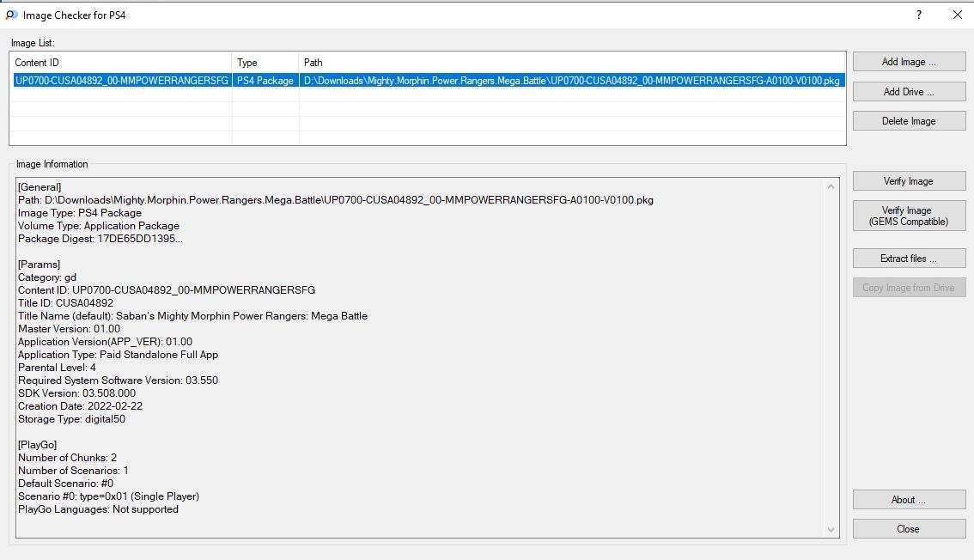
Task: Click the window X close icon
Action: pos(957,15)
